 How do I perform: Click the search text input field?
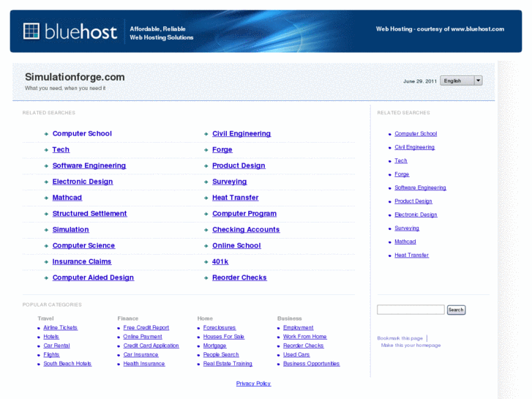411,310
